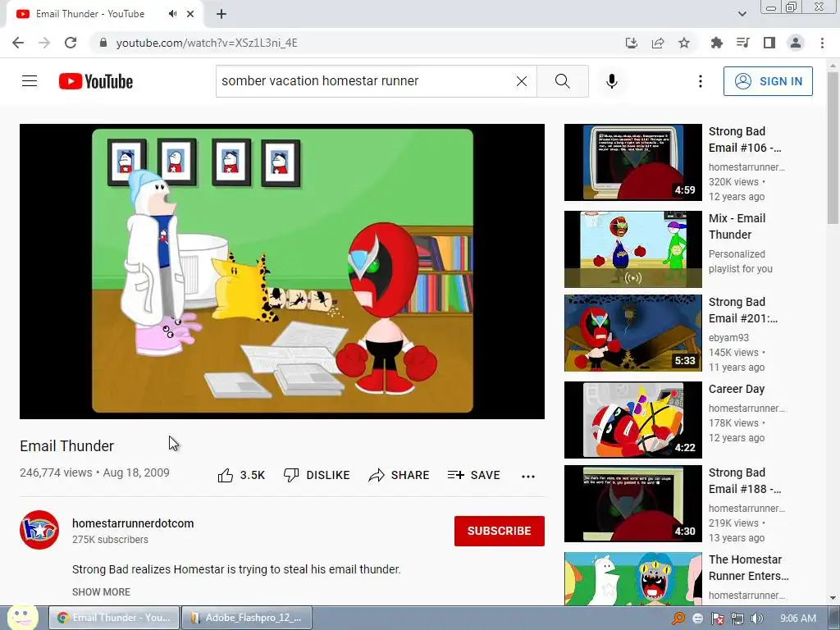Click Career Day video title
The image size is (840, 630).
click(737, 390)
